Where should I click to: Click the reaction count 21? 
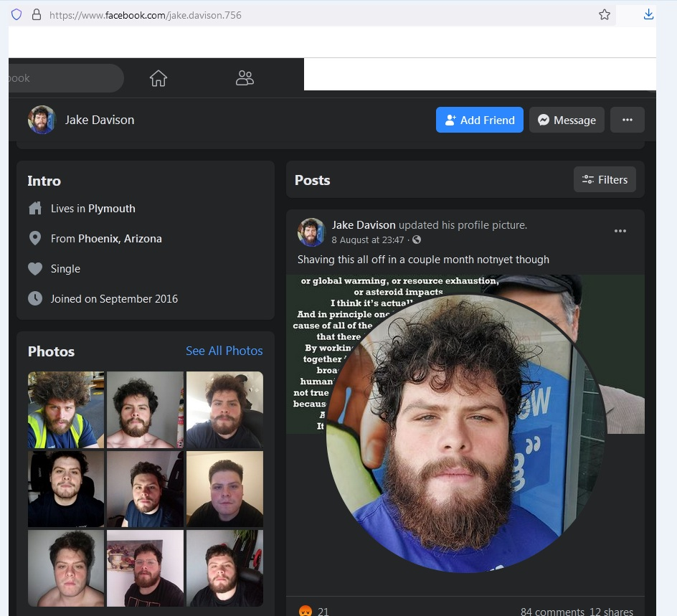pos(323,612)
